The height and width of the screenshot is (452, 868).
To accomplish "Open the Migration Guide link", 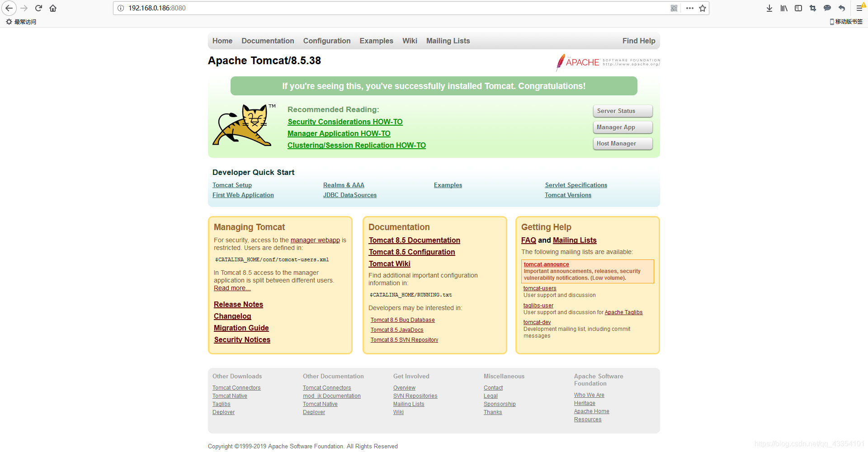I will pos(241,328).
